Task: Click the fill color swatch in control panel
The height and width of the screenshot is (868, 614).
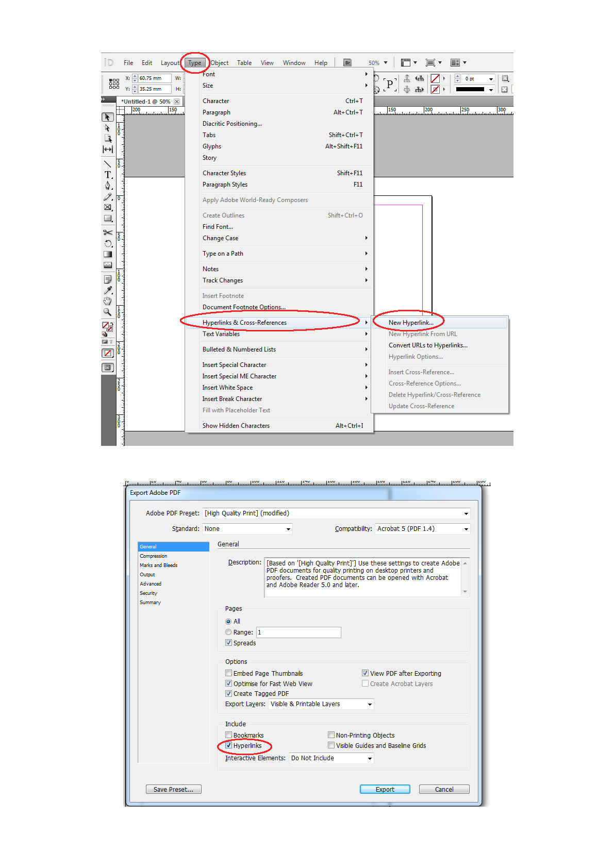Action: pyautogui.click(x=436, y=79)
